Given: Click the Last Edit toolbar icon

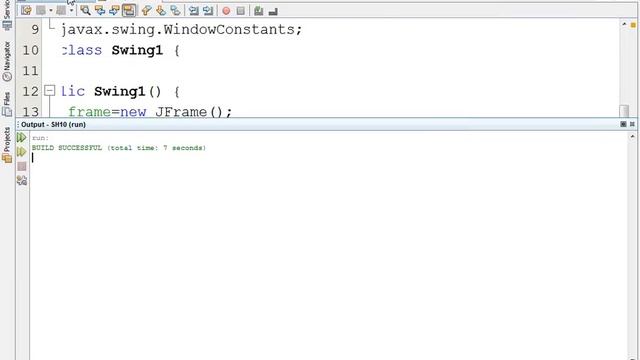Looking at the screenshot, I should pos(26,11).
